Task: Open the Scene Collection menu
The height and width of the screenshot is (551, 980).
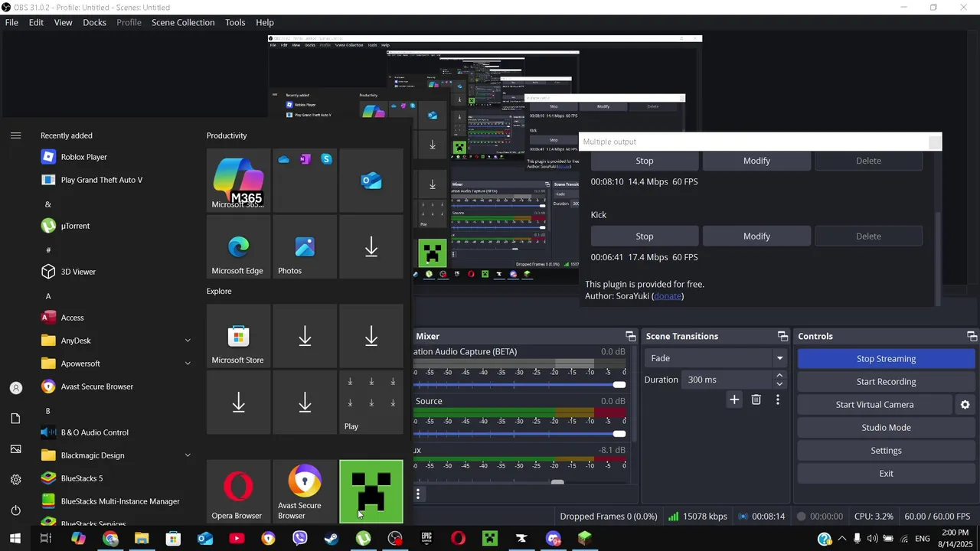Action: tap(183, 22)
